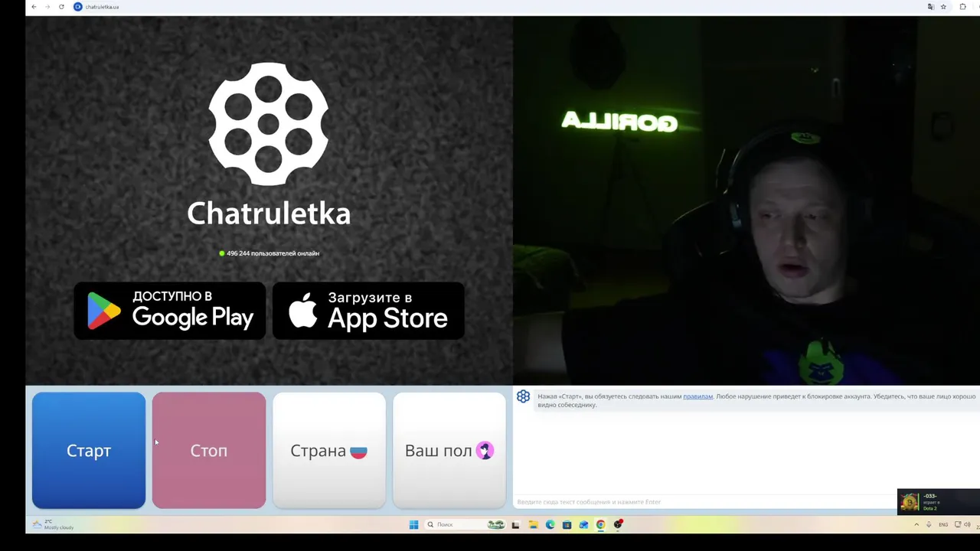The image size is (980, 551).
Task: Open Task View from the taskbar
Action: tap(515, 524)
